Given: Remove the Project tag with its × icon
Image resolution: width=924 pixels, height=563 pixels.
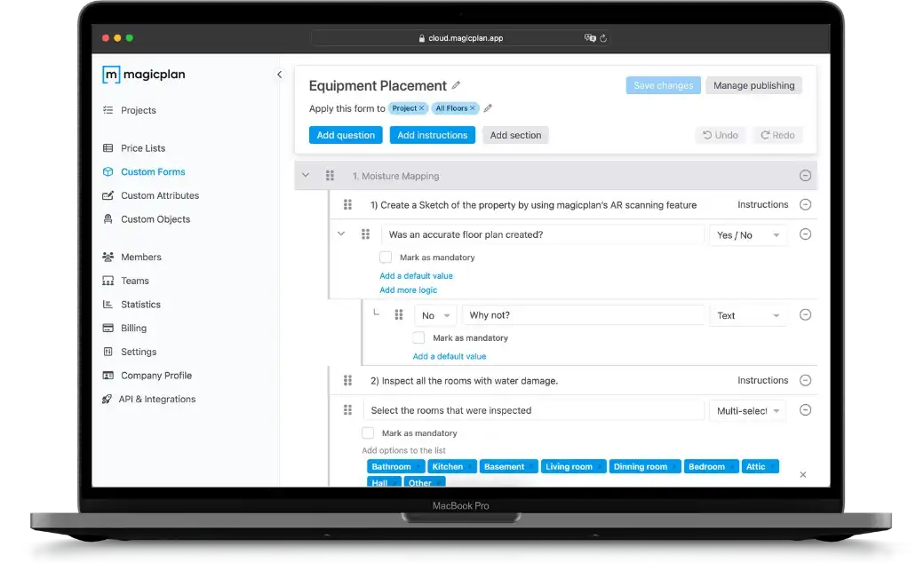Looking at the screenshot, I should (x=420, y=107).
